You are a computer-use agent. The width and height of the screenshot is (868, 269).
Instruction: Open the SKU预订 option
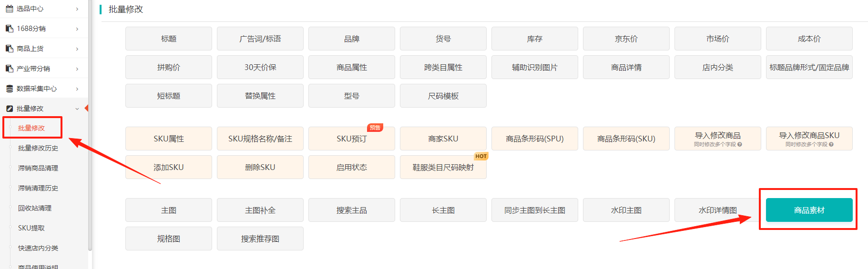coord(352,139)
